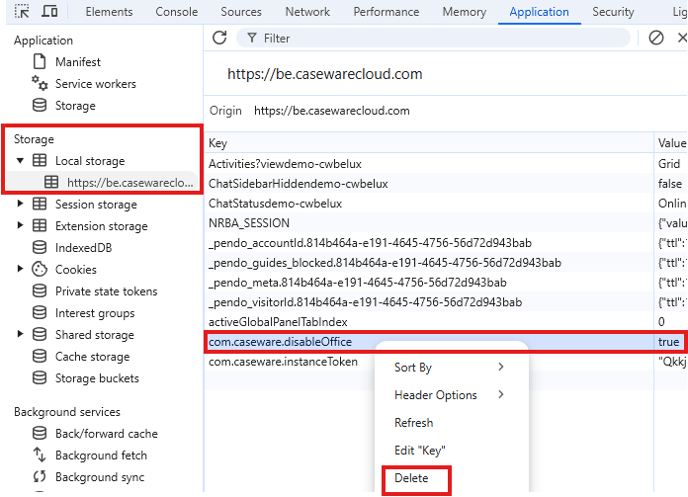
Task: Click the Storage database icon under Application
Action: click(39, 105)
